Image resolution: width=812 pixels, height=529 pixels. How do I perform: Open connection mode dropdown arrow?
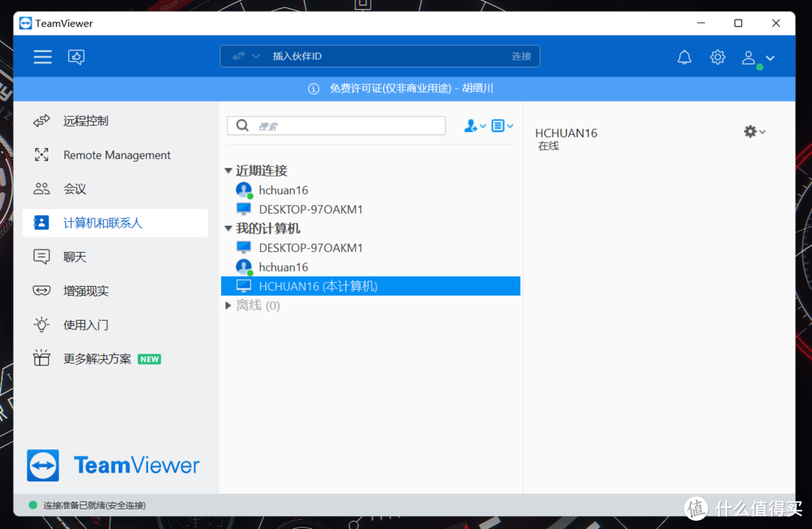(256, 56)
